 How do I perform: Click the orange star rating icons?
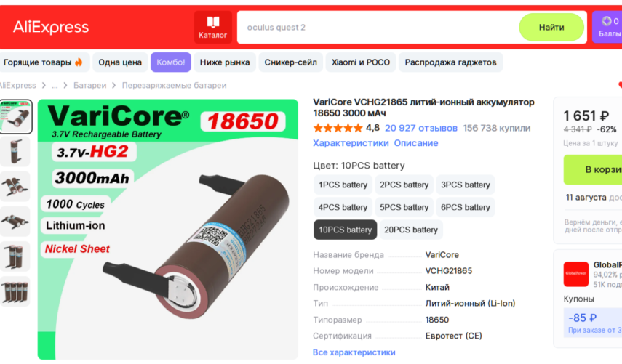coord(338,128)
